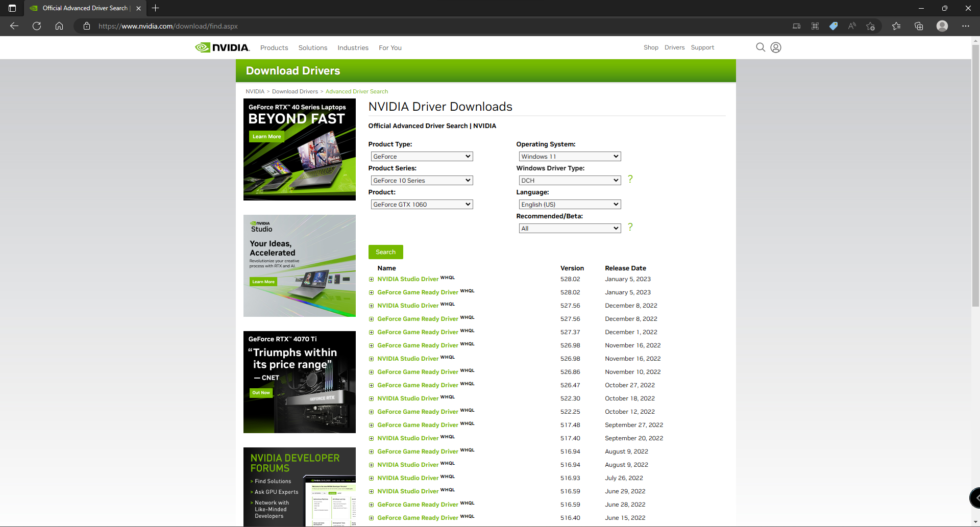The image size is (980, 527).
Task: Enable Read Aloud in address bar
Action: point(852,26)
